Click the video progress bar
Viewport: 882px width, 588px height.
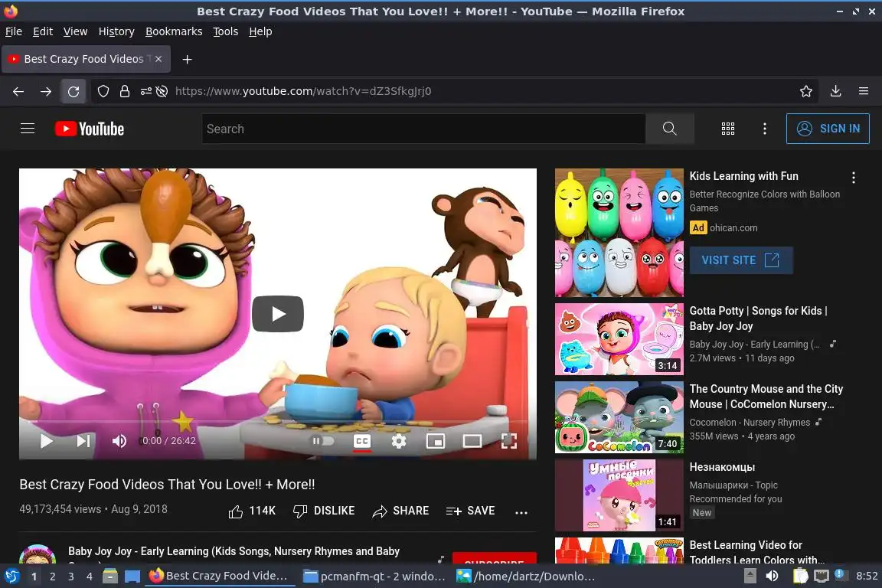coord(278,422)
